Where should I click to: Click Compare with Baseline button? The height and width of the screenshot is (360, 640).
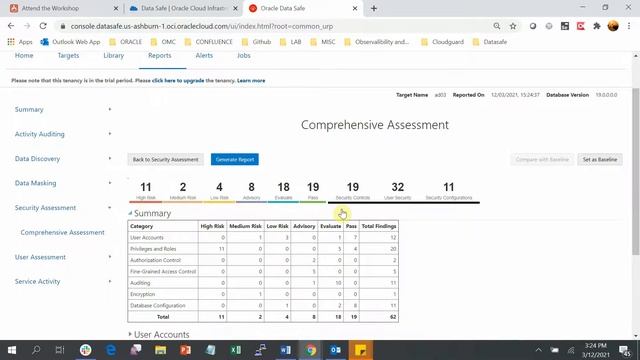click(542, 160)
